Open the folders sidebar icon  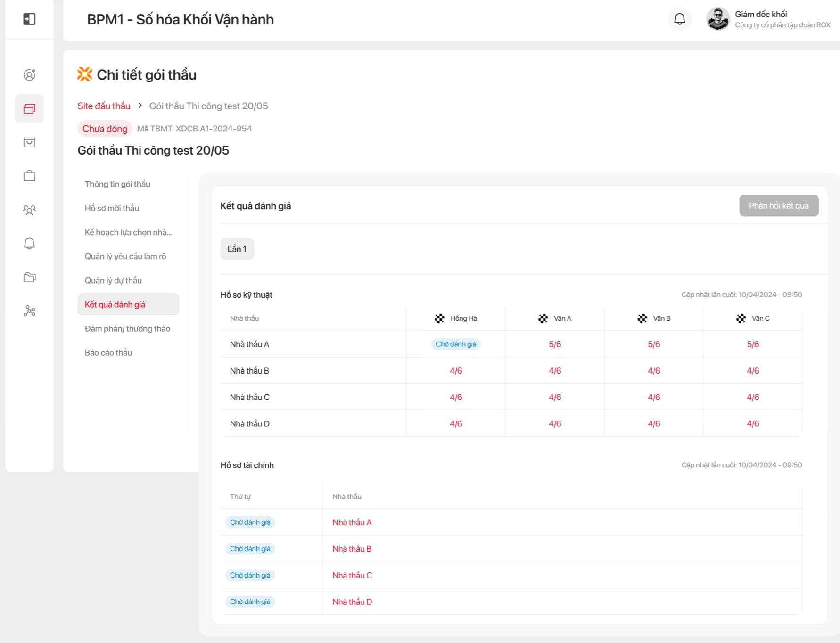[29, 277]
